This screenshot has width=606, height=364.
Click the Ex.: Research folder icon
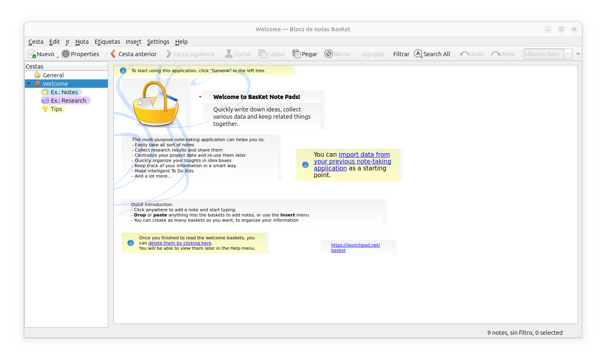tap(45, 101)
